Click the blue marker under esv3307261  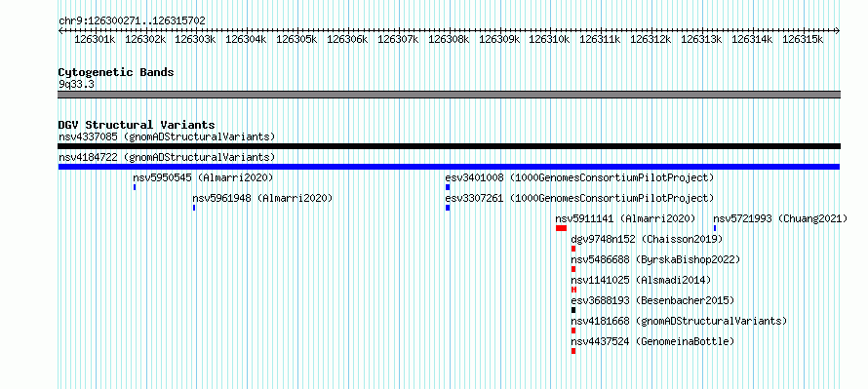pyautogui.click(x=448, y=208)
